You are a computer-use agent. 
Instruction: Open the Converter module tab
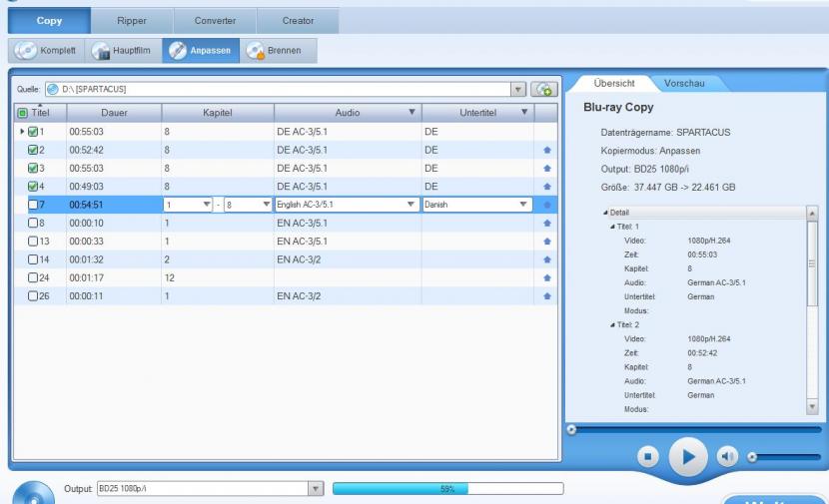tap(215, 20)
